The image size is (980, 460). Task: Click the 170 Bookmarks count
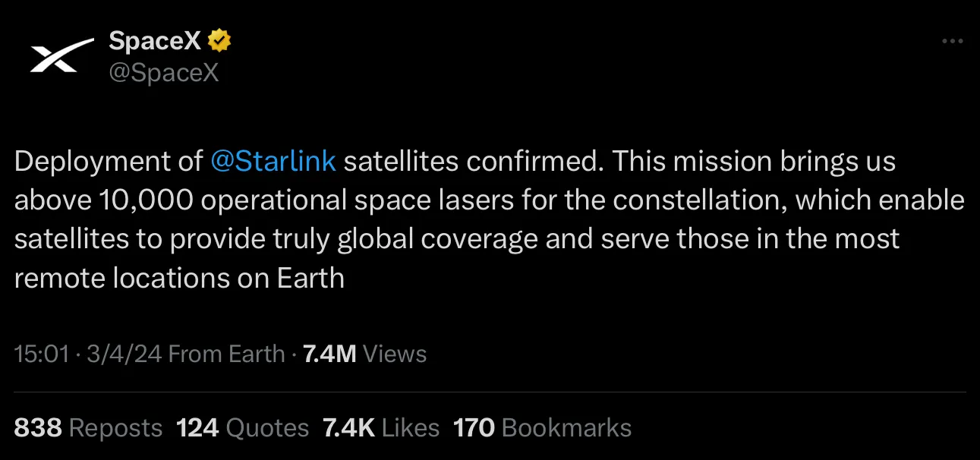542,427
